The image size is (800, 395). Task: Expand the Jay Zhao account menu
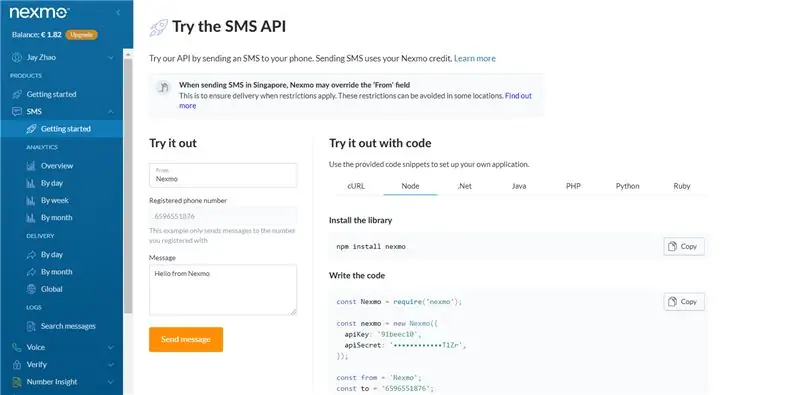point(111,58)
